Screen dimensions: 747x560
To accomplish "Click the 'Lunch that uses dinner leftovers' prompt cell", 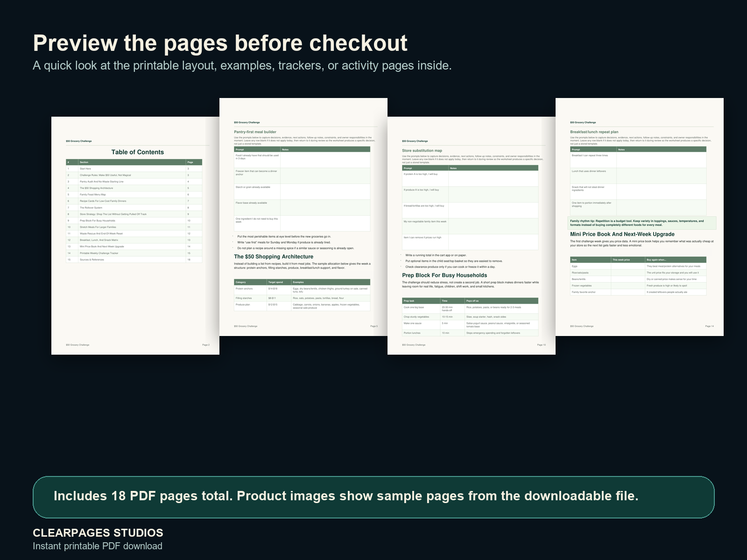I will (x=593, y=176).
